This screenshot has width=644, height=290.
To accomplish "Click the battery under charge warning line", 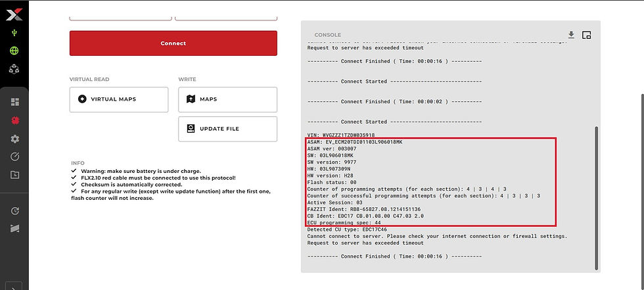I will [x=141, y=171].
